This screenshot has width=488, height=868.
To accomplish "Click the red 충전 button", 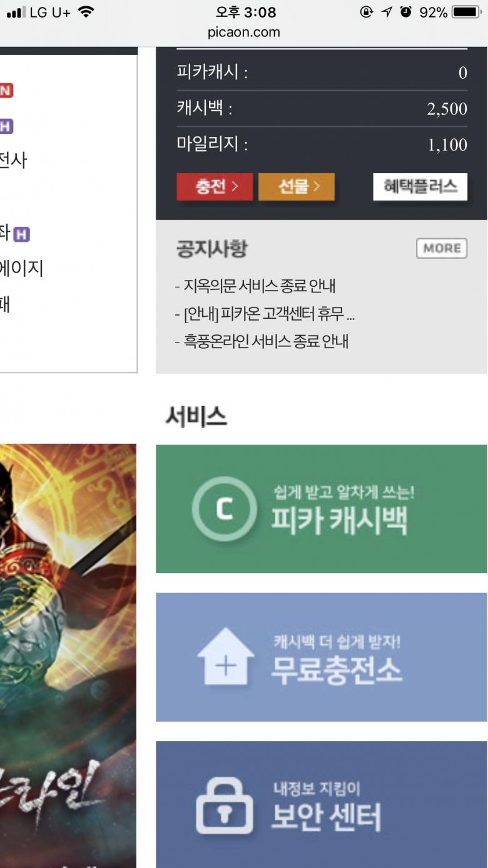I will point(215,187).
